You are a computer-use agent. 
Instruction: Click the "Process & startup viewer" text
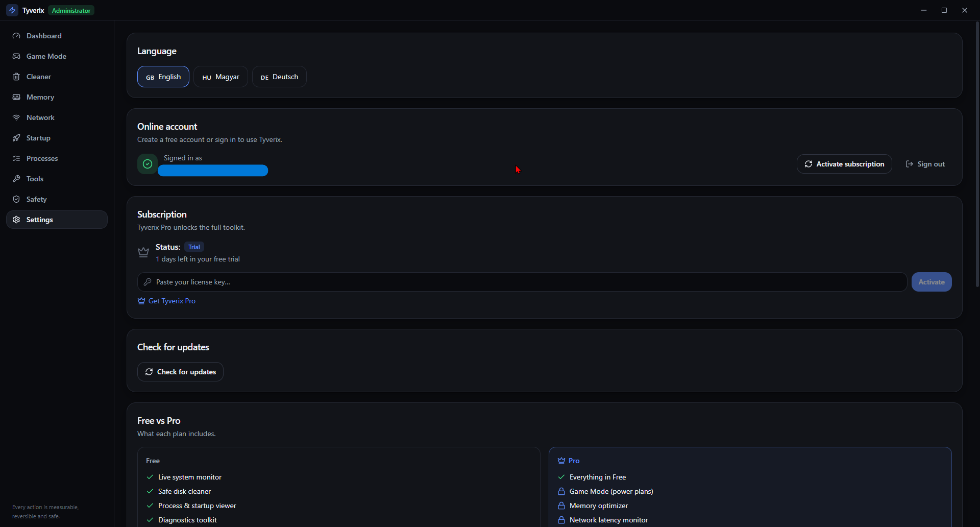click(197, 506)
